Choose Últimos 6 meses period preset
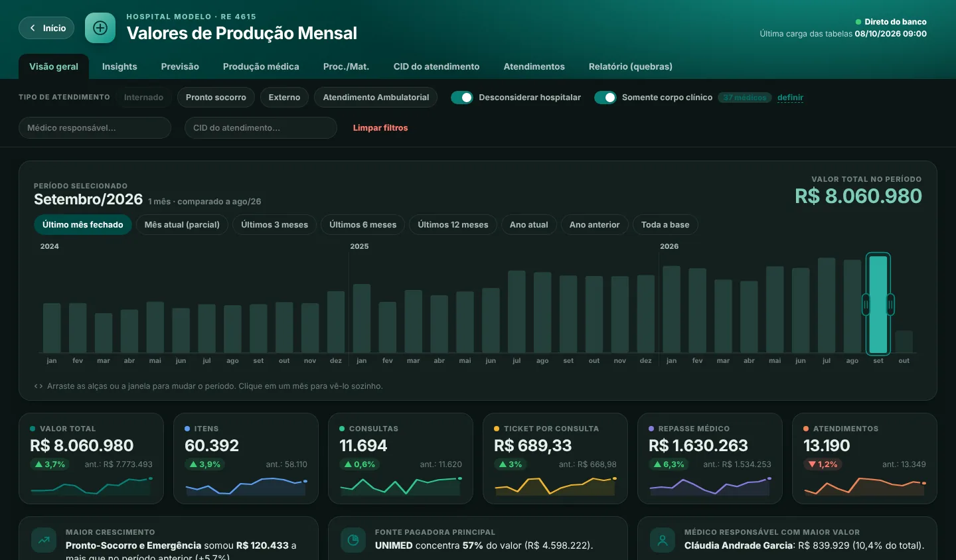956x560 pixels. click(x=362, y=225)
